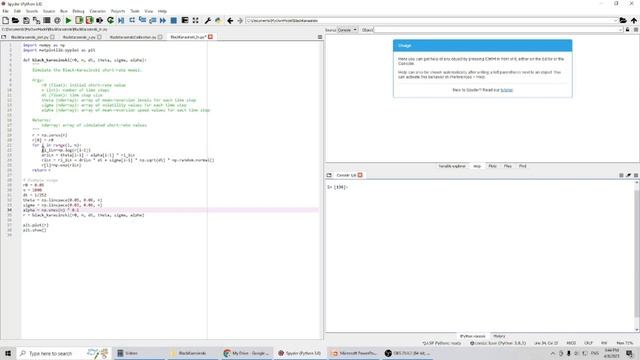Open the Microsoft PowerPoint taskbar item
Viewport: 640px width, 360px height.
tap(354, 353)
